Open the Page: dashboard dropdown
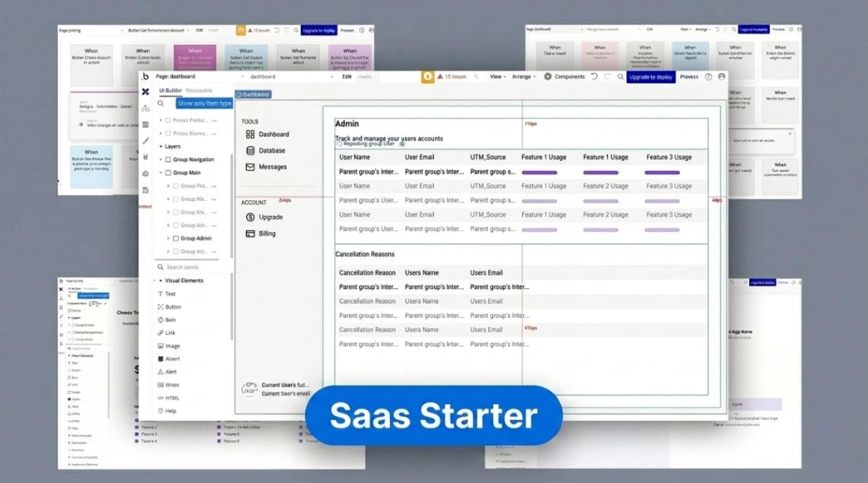 click(x=199, y=77)
